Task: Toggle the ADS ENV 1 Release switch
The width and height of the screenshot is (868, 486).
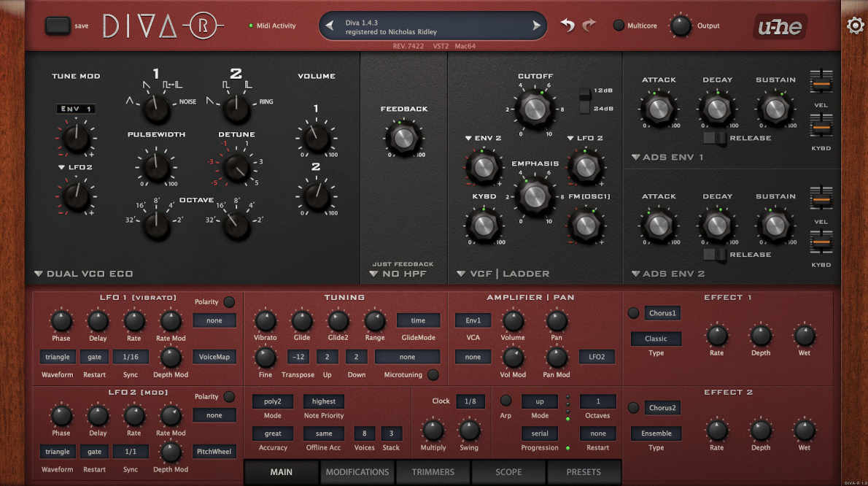Action: point(715,138)
